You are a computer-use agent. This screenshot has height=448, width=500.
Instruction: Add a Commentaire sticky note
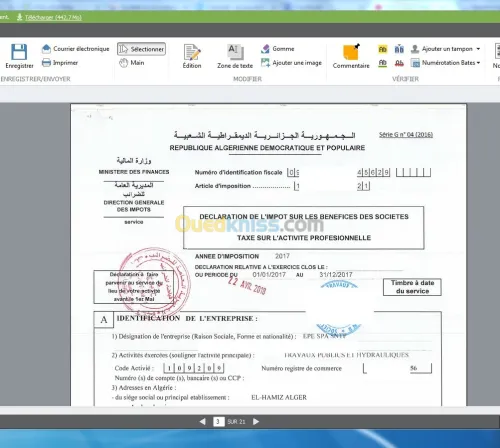point(351,56)
